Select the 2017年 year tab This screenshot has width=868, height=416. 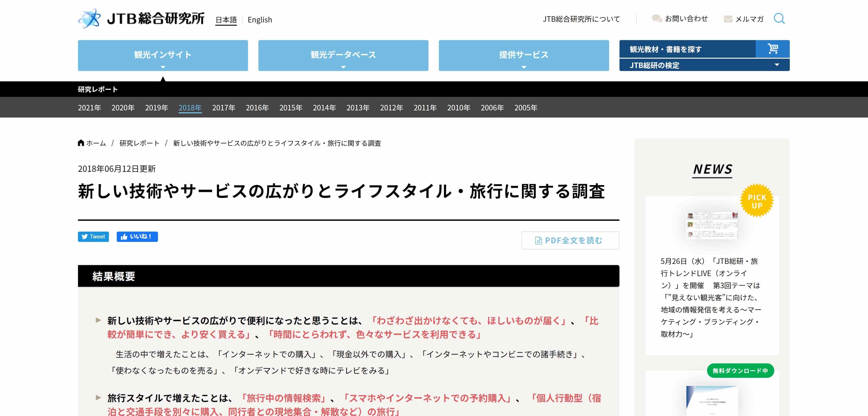coord(223,108)
